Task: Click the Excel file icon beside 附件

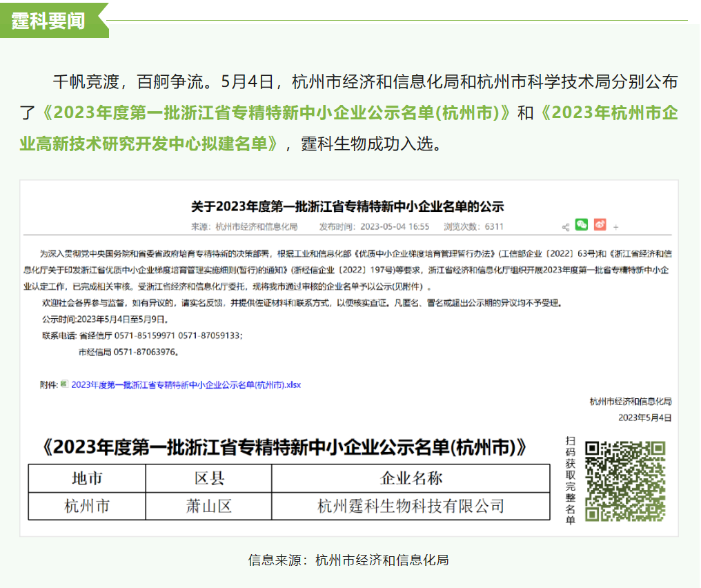Action: click(64, 384)
